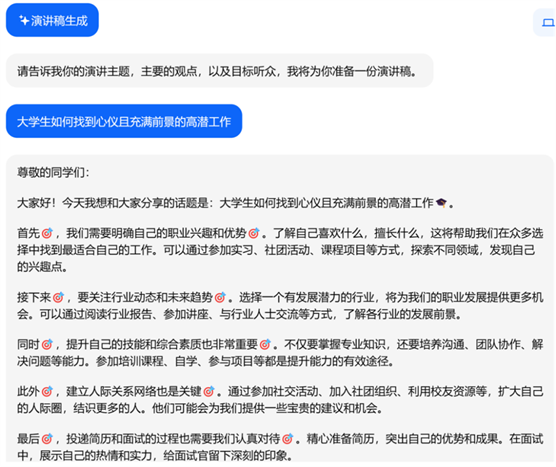Screen dimensions: 556x467
Task: Click the greeting line 尊敬的同学们
Action: (53, 173)
